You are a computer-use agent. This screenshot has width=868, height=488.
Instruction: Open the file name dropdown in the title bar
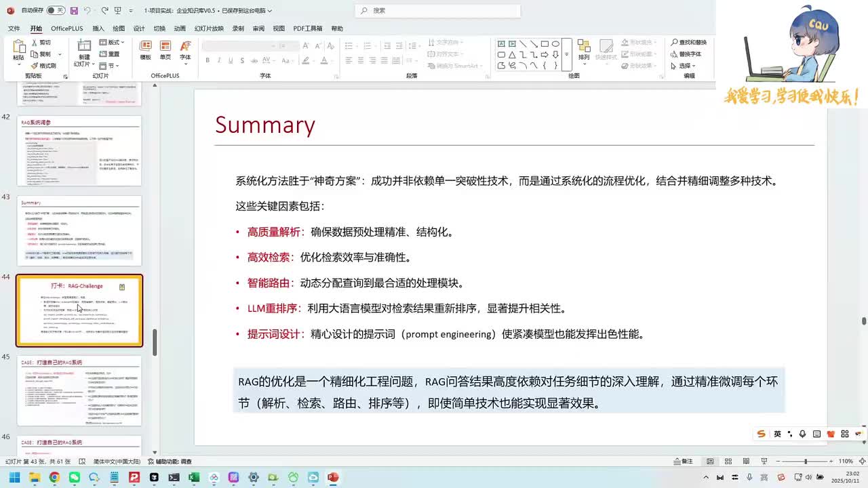(270, 11)
